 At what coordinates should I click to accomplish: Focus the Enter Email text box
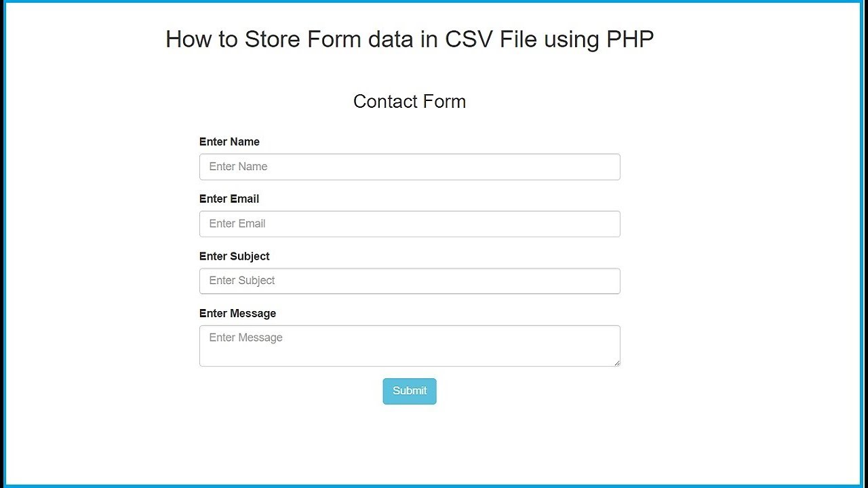point(410,224)
